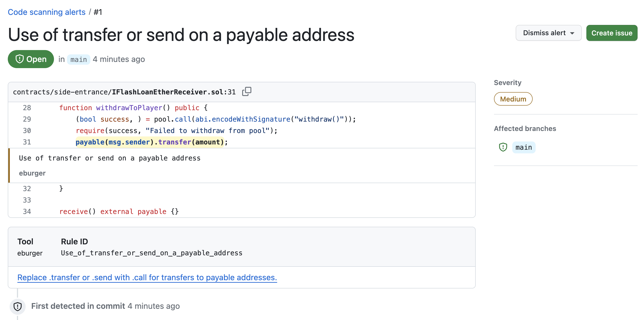Viewport: 644px width, 320px height.
Task: Click the Medium severity badge
Action: 513,99
